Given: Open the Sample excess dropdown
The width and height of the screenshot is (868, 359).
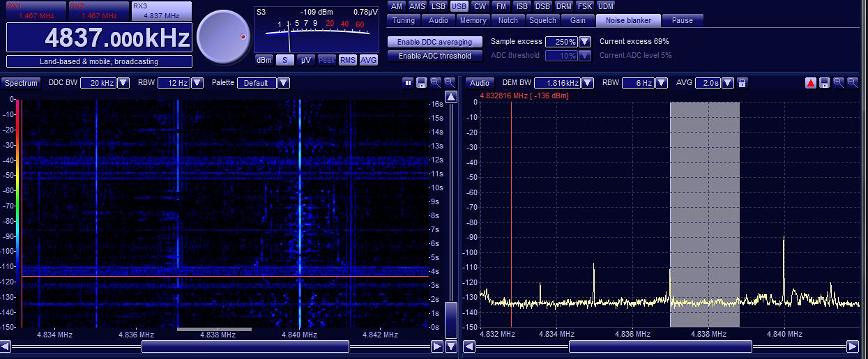Looking at the screenshot, I should click(585, 42).
